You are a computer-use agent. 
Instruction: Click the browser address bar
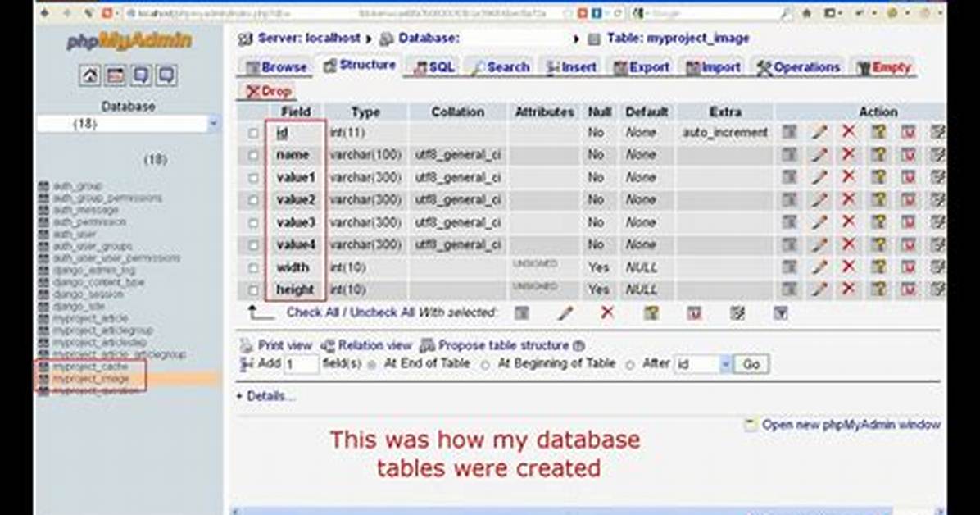point(346,13)
